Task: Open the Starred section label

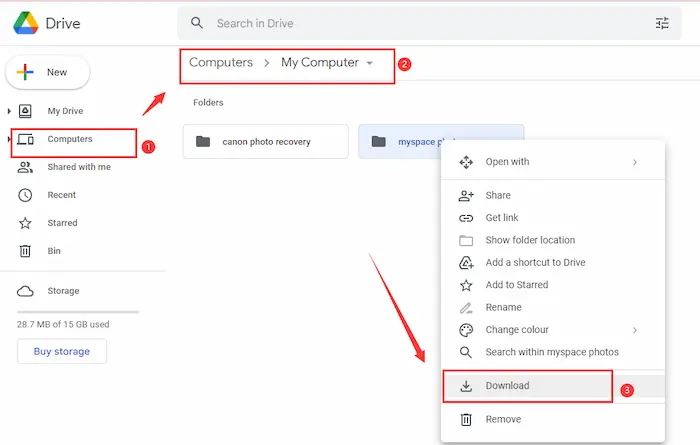Action: click(62, 223)
